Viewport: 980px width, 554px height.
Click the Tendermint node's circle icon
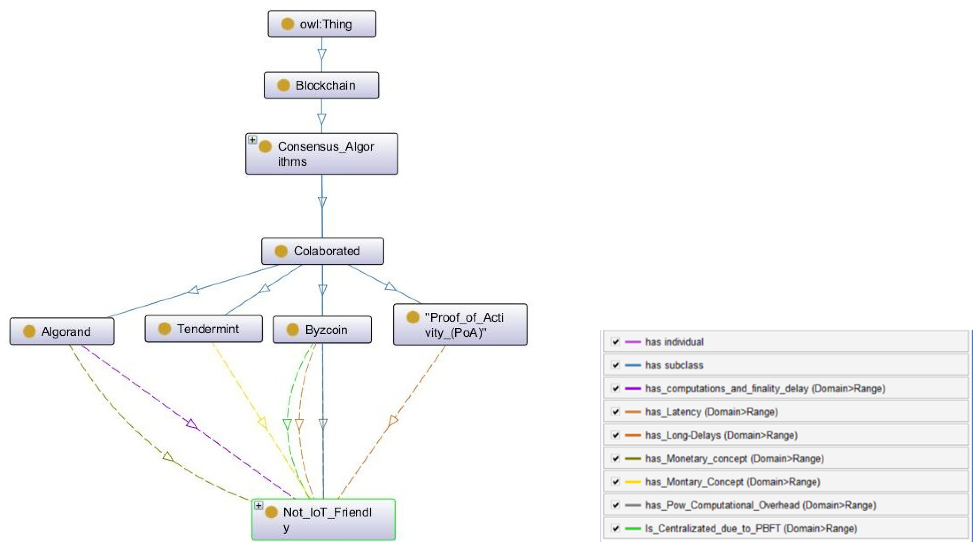coord(164,329)
